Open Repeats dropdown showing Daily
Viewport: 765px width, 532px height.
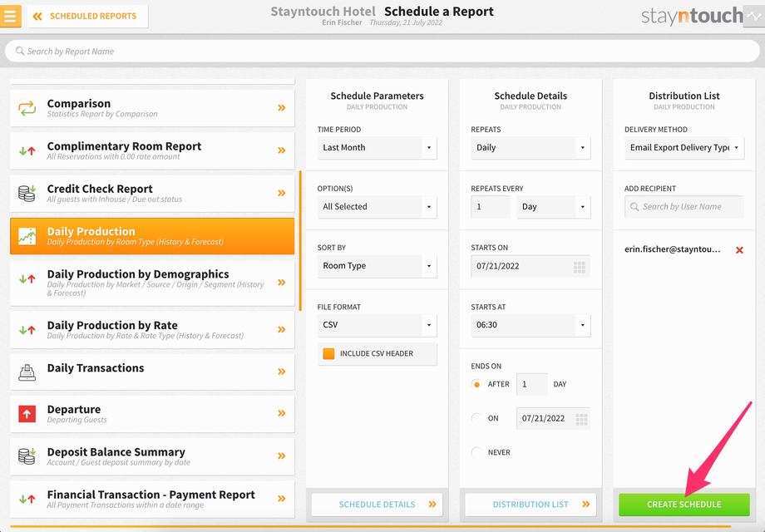[x=531, y=148]
